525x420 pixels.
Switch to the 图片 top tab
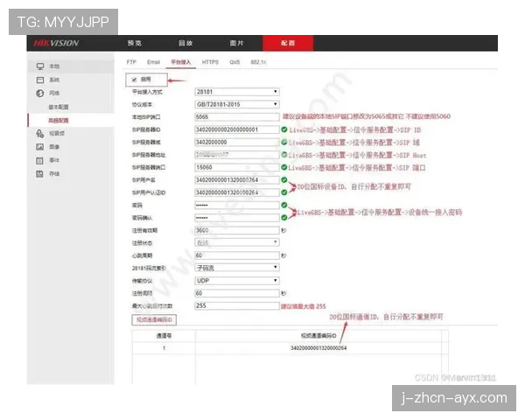click(237, 43)
